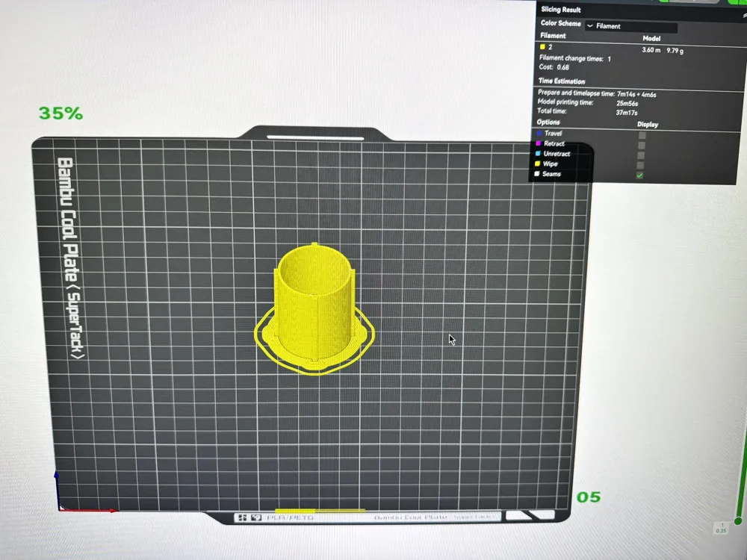Click the '3.60 m' filament length value

pos(651,50)
